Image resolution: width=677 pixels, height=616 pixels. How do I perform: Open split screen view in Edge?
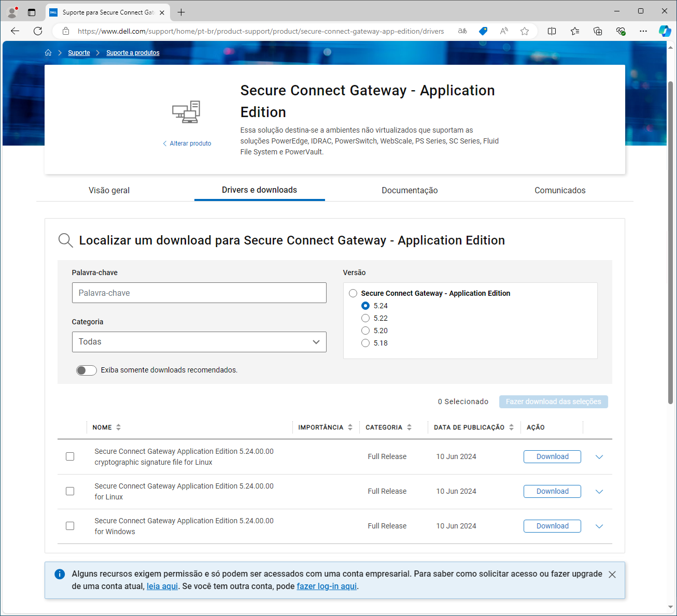pyautogui.click(x=552, y=31)
